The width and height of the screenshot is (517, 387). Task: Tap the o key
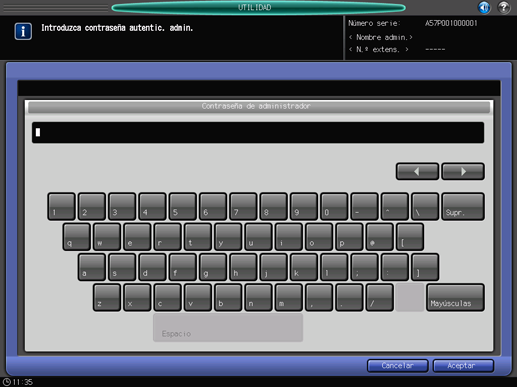[x=319, y=237]
